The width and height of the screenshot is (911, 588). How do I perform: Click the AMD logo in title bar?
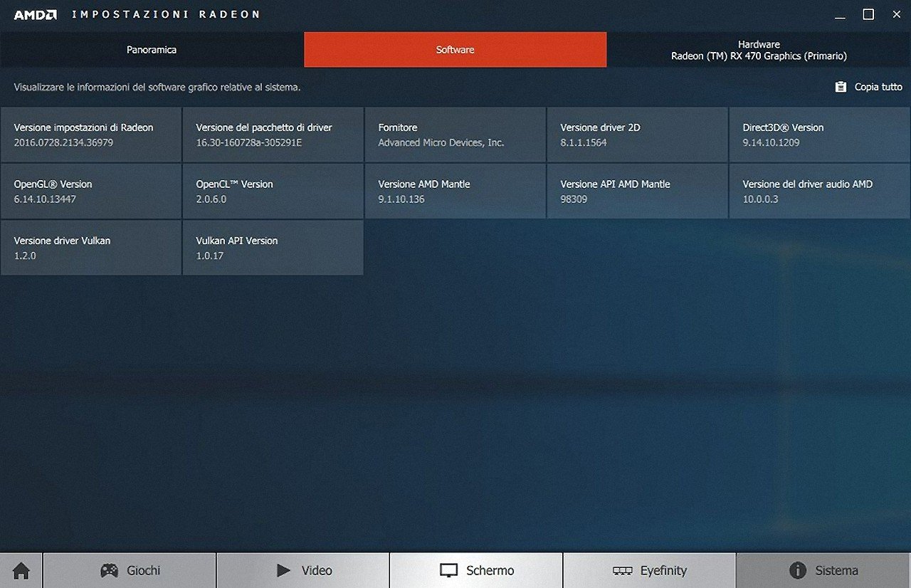pos(35,14)
